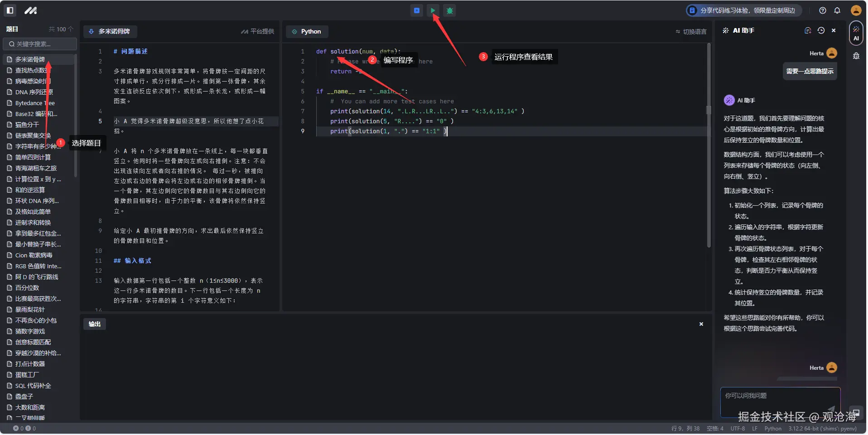Click the 平台提供 label

click(257, 31)
